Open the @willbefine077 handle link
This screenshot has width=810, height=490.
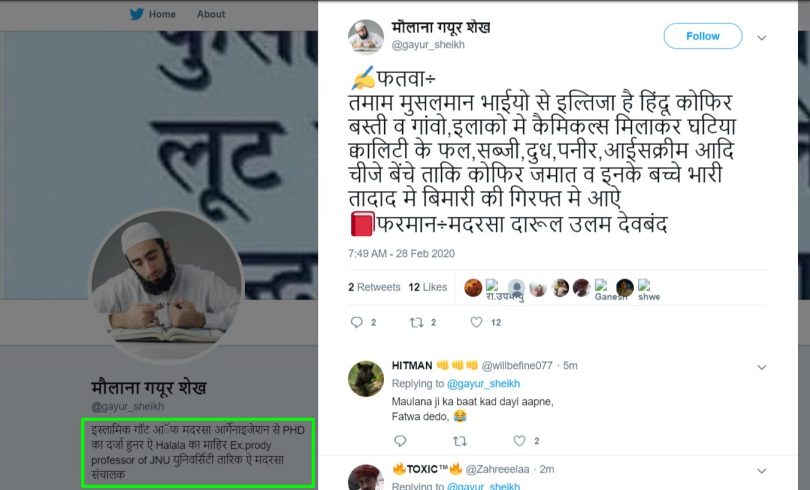click(517, 366)
